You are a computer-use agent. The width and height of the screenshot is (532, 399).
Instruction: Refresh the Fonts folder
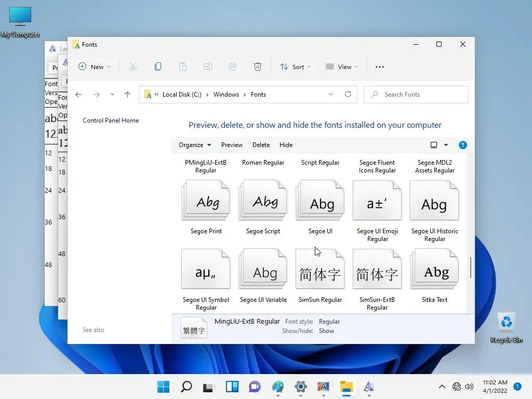point(348,95)
